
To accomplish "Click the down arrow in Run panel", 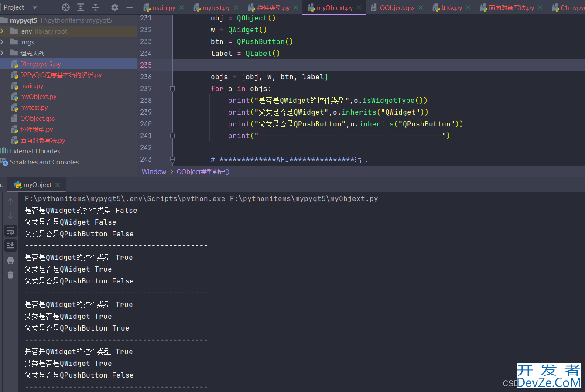I will (10, 216).
